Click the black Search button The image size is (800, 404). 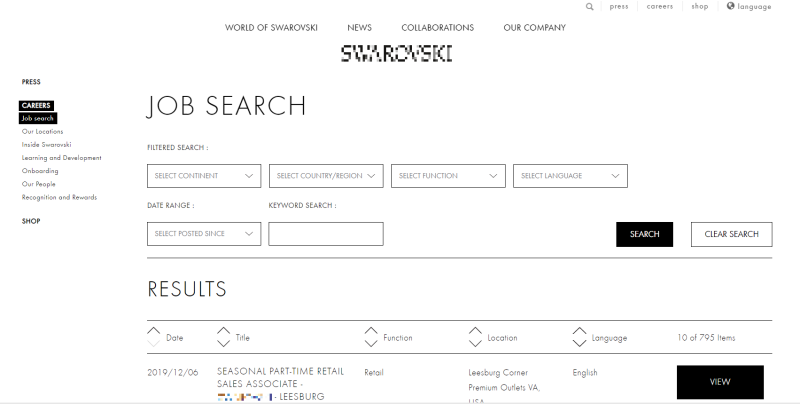point(644,234)
